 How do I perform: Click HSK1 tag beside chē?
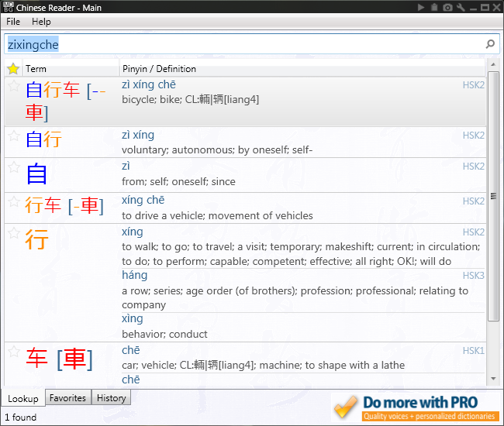[x=473, y=351]
